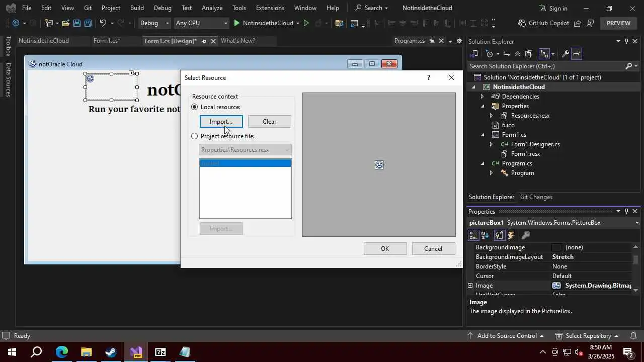644x362 pixels.
Task: Expand the Image property in Properties grid
Action: [x=470, y=286]
